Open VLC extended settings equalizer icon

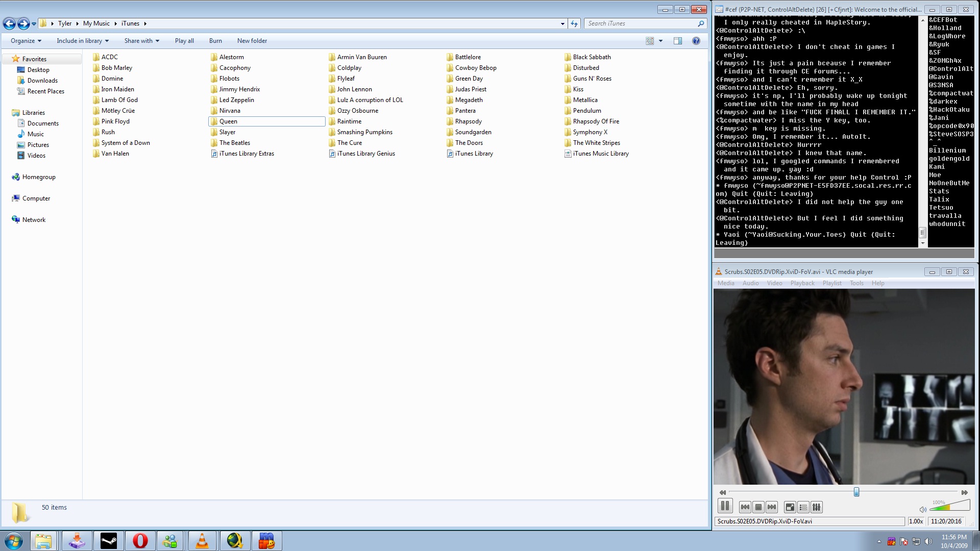(x=817, y=507)
